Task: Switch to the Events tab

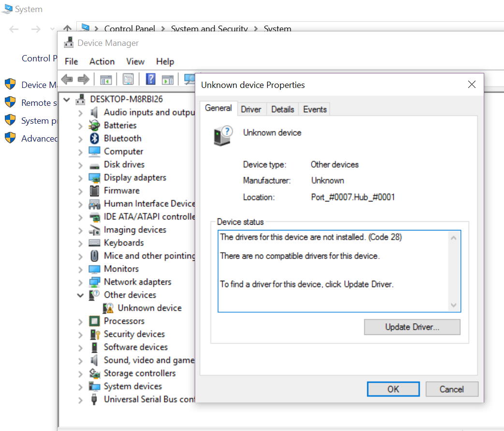Action: click(315, 109)
